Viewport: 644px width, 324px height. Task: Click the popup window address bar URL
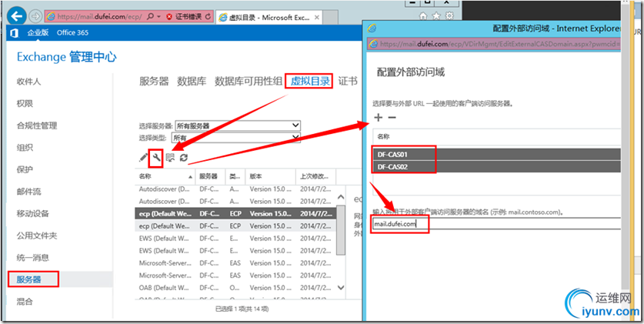point(500,44)
